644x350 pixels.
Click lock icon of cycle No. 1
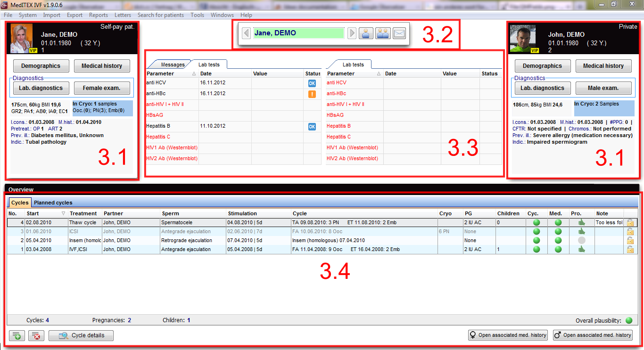[x=630, y=249]
